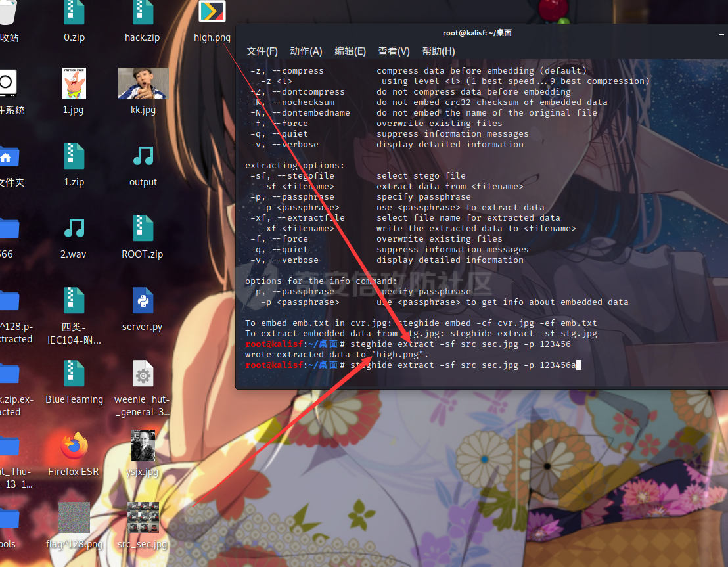Select the flag^128.png noise image
The width and height of the screenshot is (728, 567).
click(x=74, y=518)
